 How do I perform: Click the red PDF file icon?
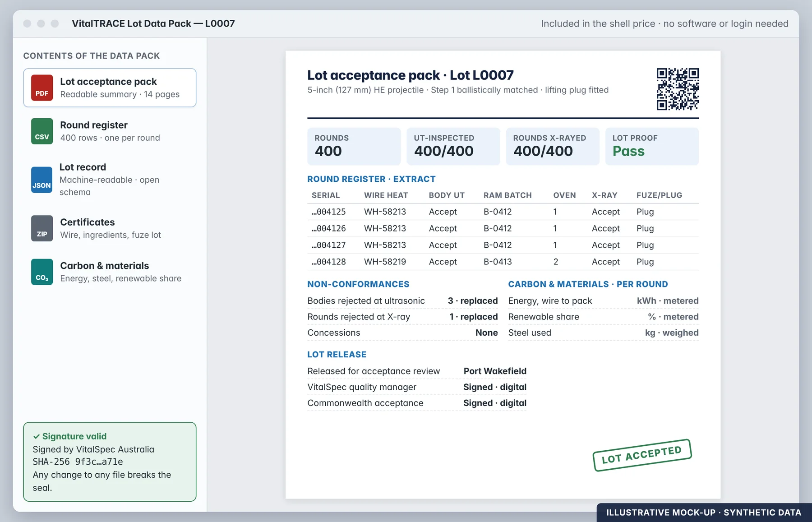[x=42, y=88]
